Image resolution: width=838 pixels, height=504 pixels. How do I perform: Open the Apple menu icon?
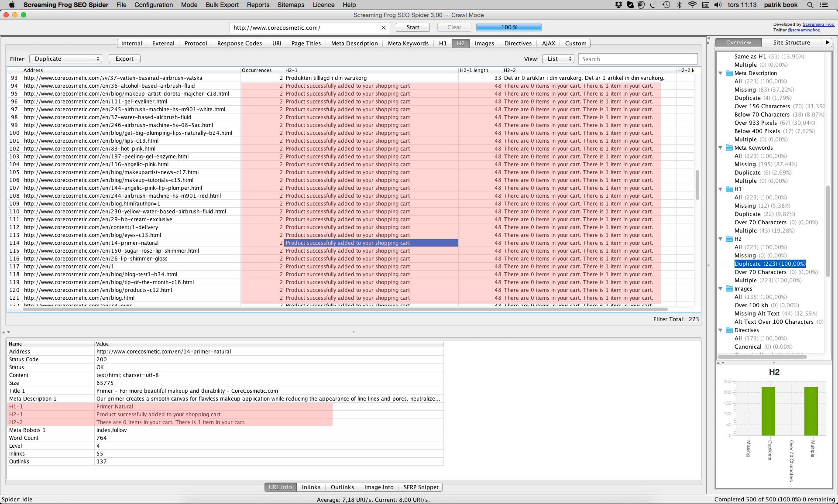pyautogui.click(x=12, y=5)
